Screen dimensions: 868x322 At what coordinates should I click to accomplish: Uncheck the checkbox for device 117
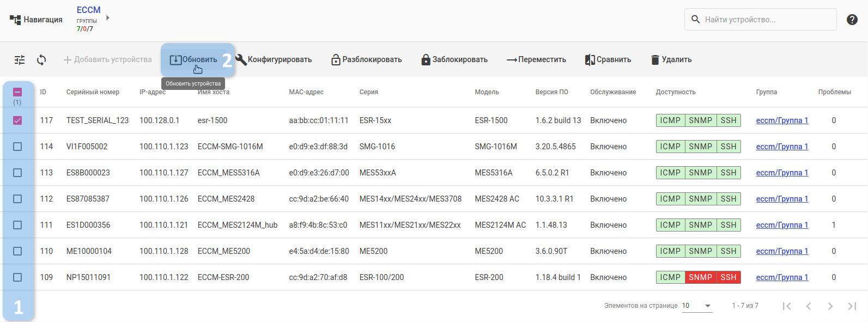pyautogui.click(x=17, y=120)
